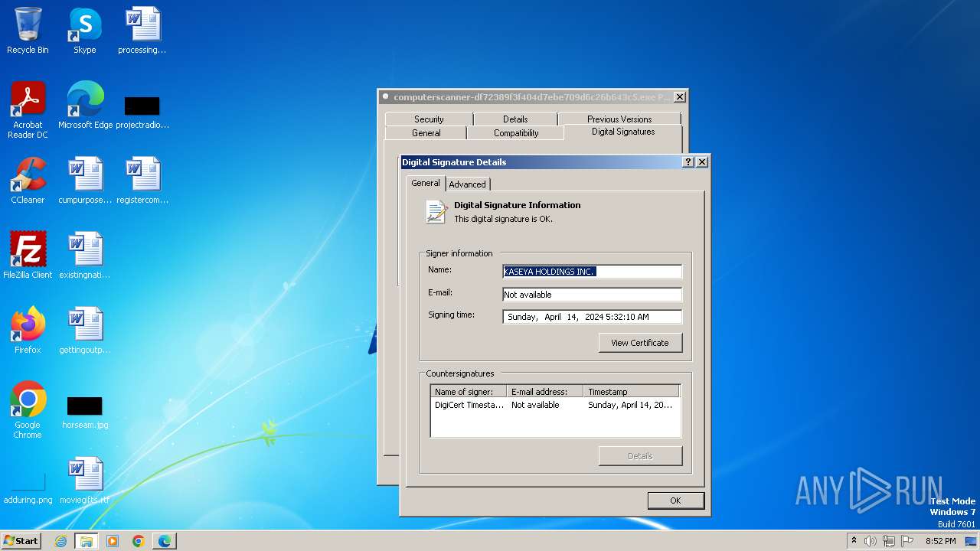
Task: Switch to the General tab in Properties window
Action: point(426,133)
